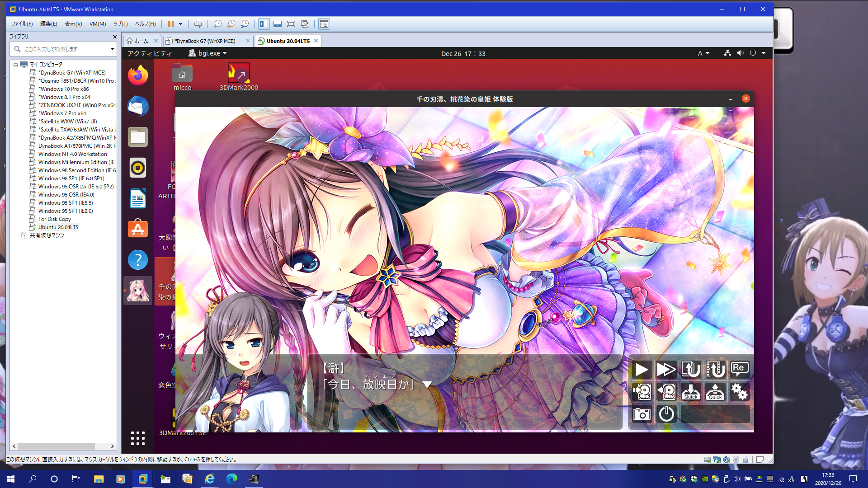Open the power options dropdown arrow beside pause
This screenshot has height=488, width=868.
(180, 24)
